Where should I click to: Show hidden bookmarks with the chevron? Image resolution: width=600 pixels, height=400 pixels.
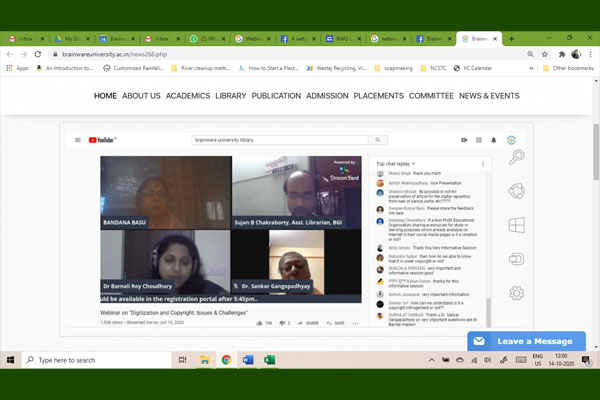pyautogui.click(x=531, y=68)
